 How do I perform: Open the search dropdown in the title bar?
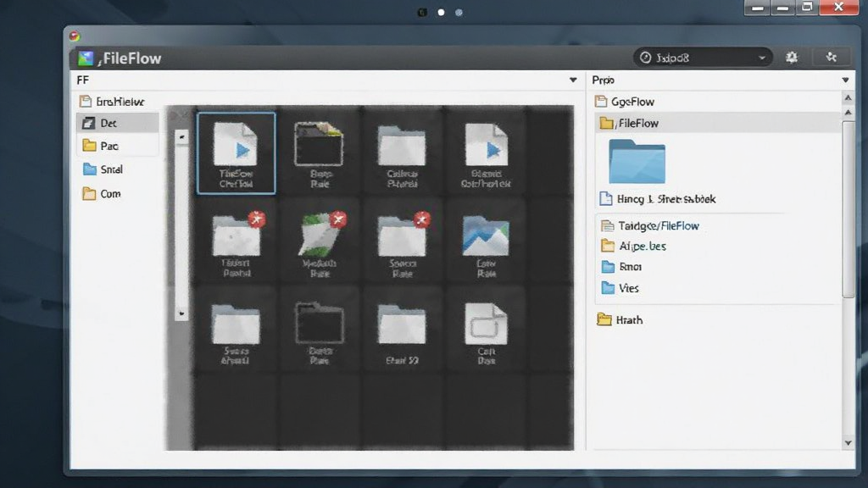pos(703,57)
